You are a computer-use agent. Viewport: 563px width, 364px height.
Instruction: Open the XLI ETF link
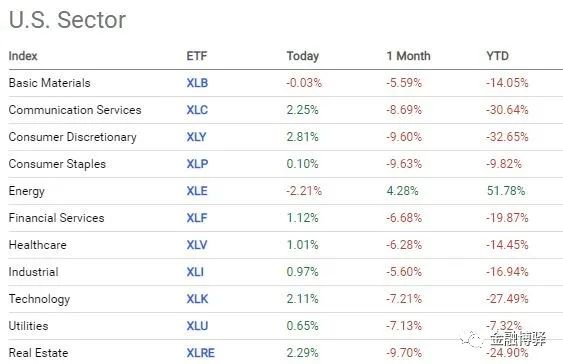click(x=195, y=272)
